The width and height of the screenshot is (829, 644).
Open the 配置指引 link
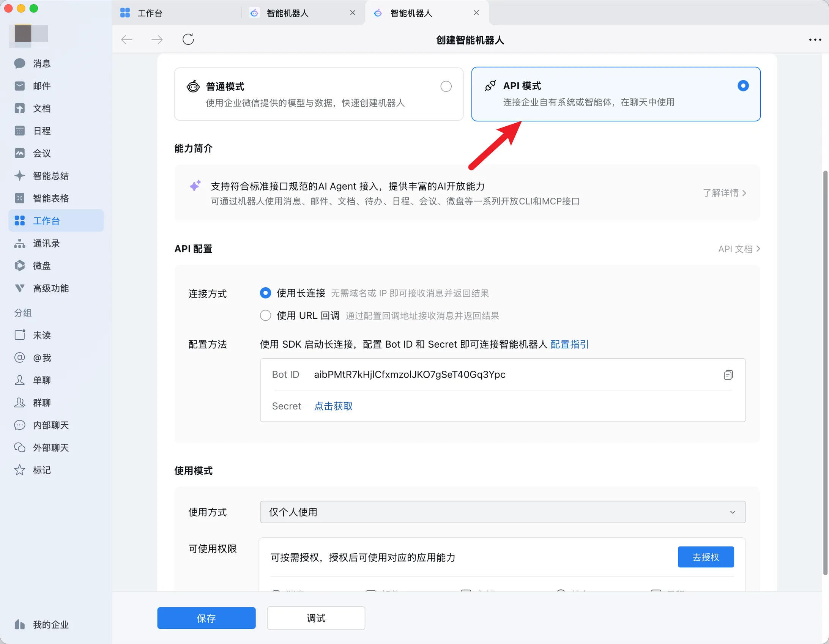[569, 344]
